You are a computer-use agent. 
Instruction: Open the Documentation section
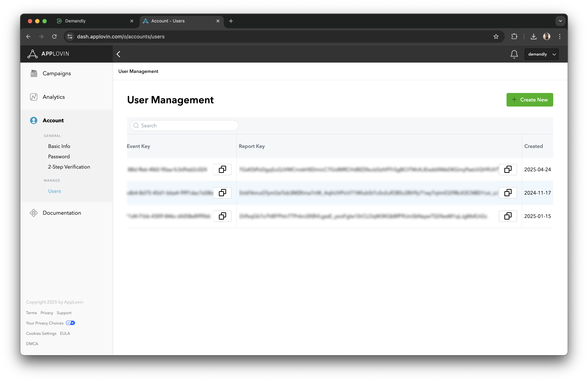(62, 213)
